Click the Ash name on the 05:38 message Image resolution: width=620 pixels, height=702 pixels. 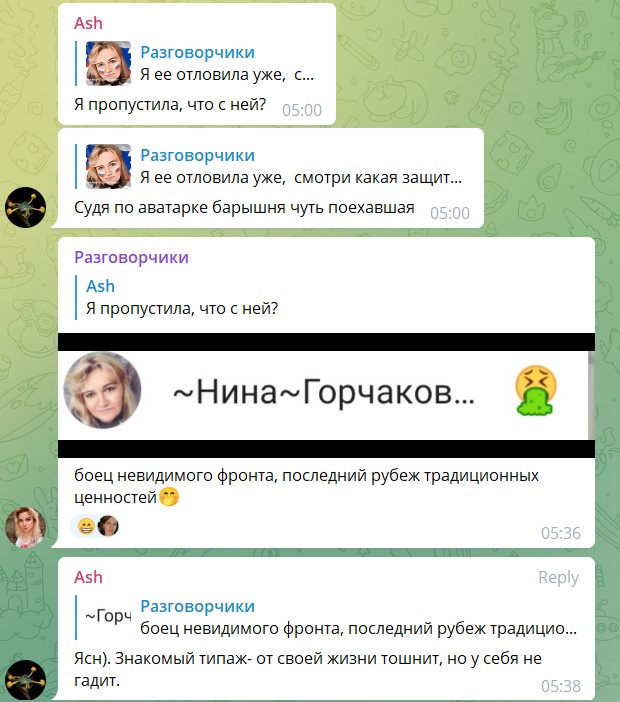point(88,577)
